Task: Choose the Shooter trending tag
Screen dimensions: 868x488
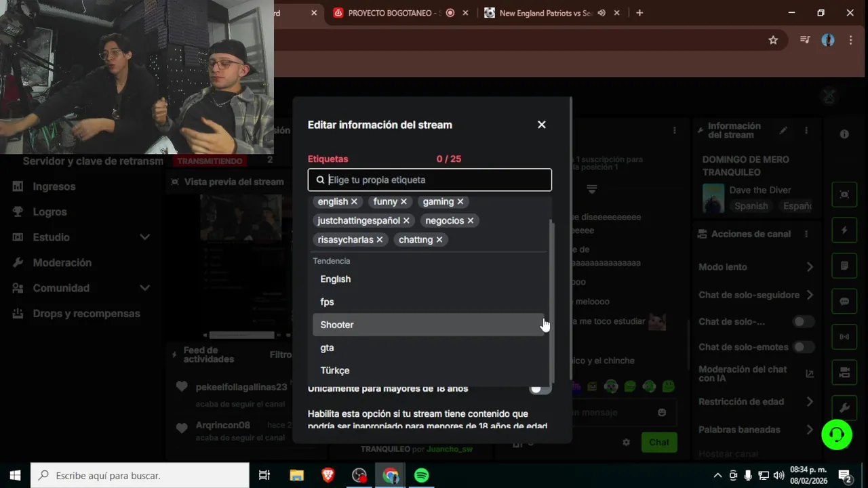Action: tap(428, 325)
